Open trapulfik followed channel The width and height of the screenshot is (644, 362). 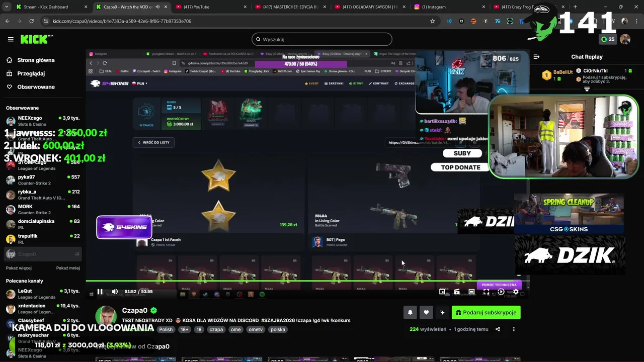tap(43, 239)
